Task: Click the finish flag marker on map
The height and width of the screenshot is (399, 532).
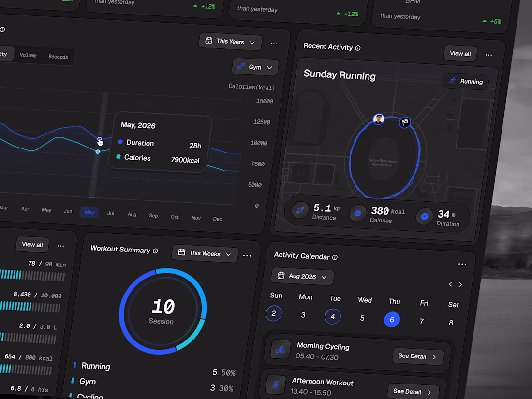Action: 405,122
